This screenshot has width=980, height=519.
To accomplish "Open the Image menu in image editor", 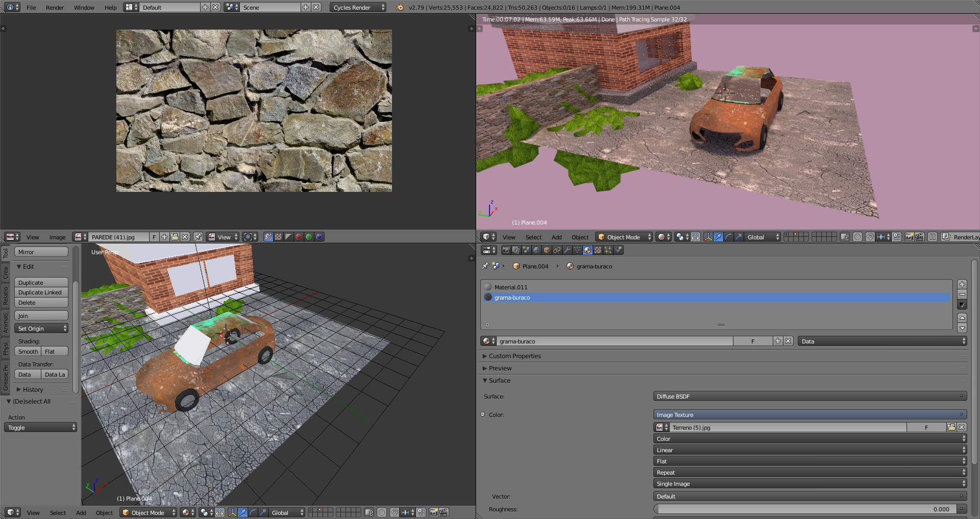I will [57, 237].
